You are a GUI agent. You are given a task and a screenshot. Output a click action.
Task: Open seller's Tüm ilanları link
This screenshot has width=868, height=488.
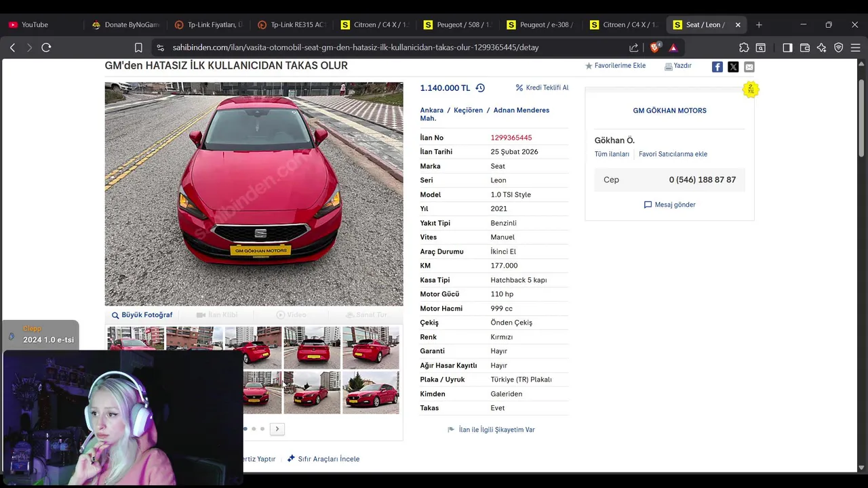pyautogui.click(x=612, y=154)
